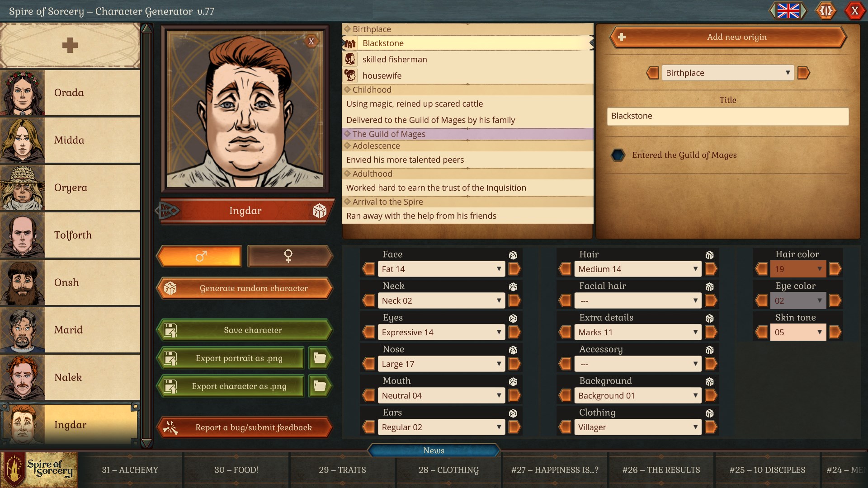The width and height of the screenshot is (868, 488).
Task: Toggle the 'Entered the Guild of Mages' marker
Action: click(618, 155)
